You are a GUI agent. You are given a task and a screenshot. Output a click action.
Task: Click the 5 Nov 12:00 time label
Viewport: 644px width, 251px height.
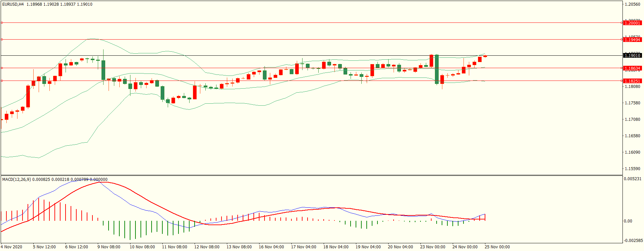point(44,247)
